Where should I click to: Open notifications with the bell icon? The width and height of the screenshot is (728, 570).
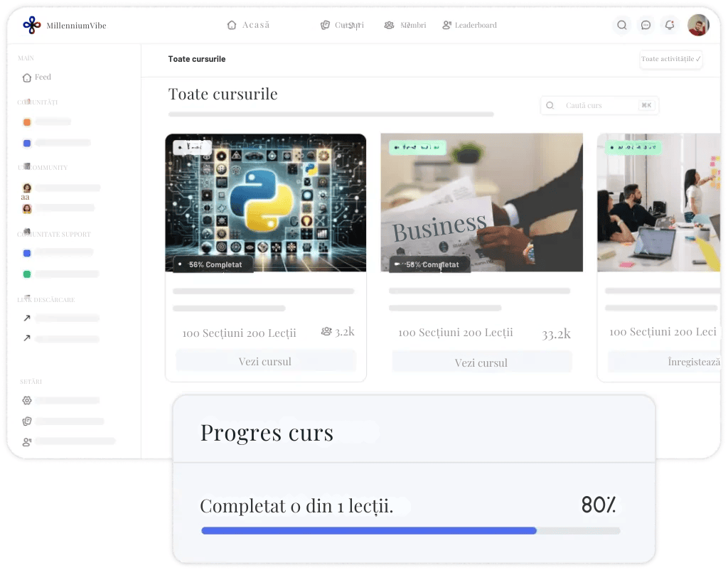(669, 26)
